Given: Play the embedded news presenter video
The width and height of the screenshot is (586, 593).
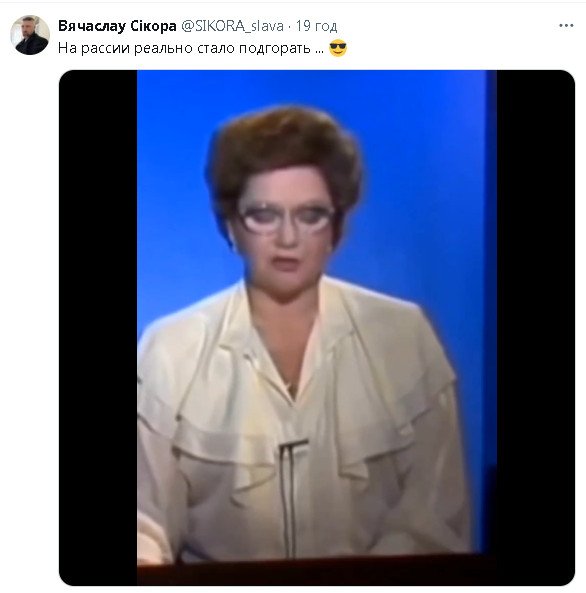Looking at the screenshot, I should point(317,328).
